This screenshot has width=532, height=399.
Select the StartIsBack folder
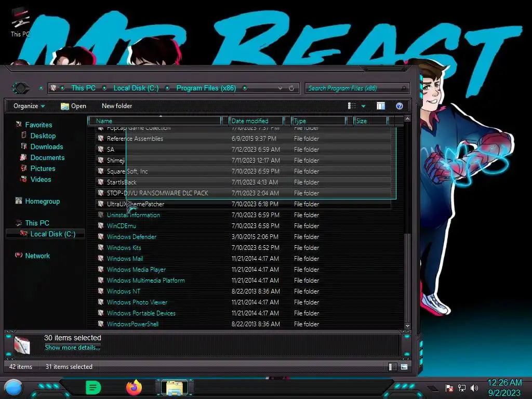click(x=243, y=182)
